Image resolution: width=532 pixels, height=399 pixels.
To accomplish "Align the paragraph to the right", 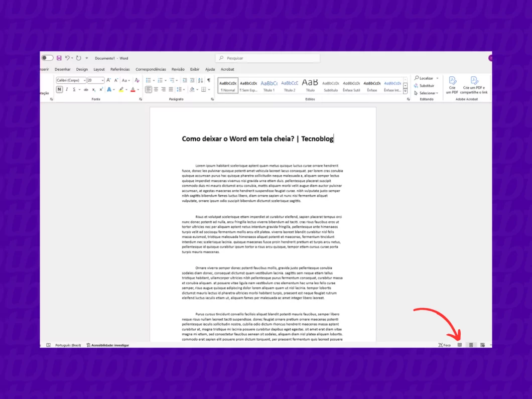I will point(164,89).
